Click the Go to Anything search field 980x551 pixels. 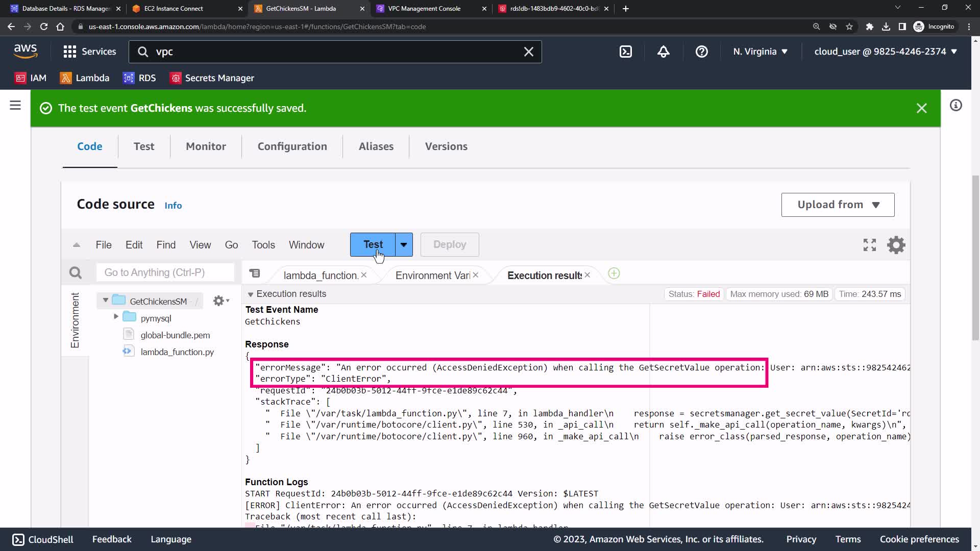pos(165,272)
